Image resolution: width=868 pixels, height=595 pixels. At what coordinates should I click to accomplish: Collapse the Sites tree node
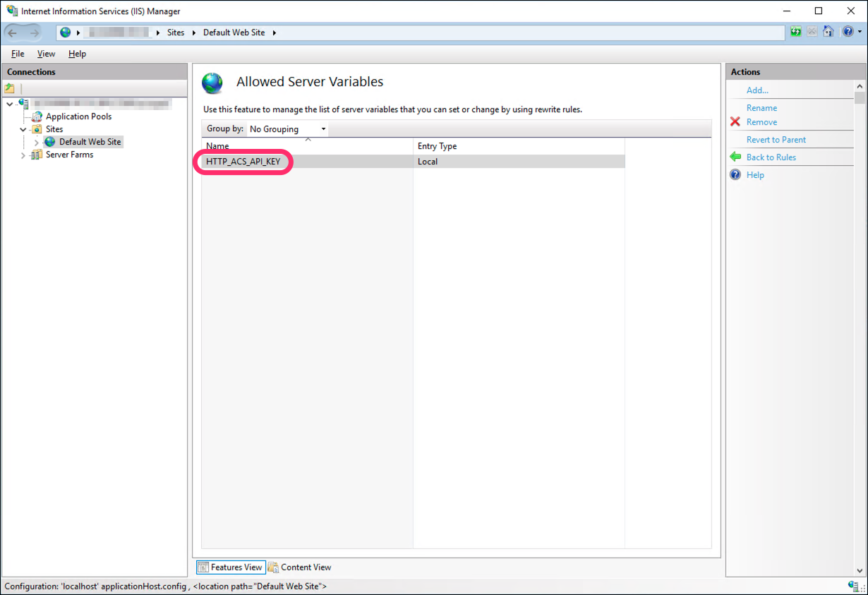point(23,130)
